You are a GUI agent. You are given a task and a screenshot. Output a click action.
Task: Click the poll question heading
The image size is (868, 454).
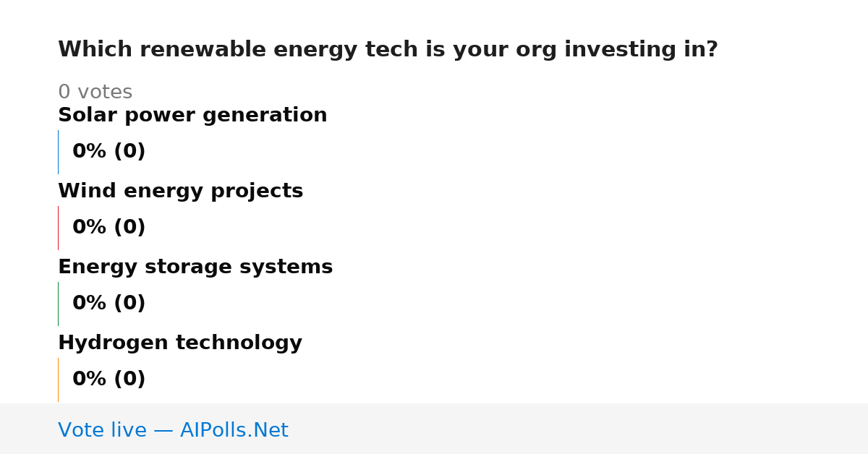tap(388, 50)
